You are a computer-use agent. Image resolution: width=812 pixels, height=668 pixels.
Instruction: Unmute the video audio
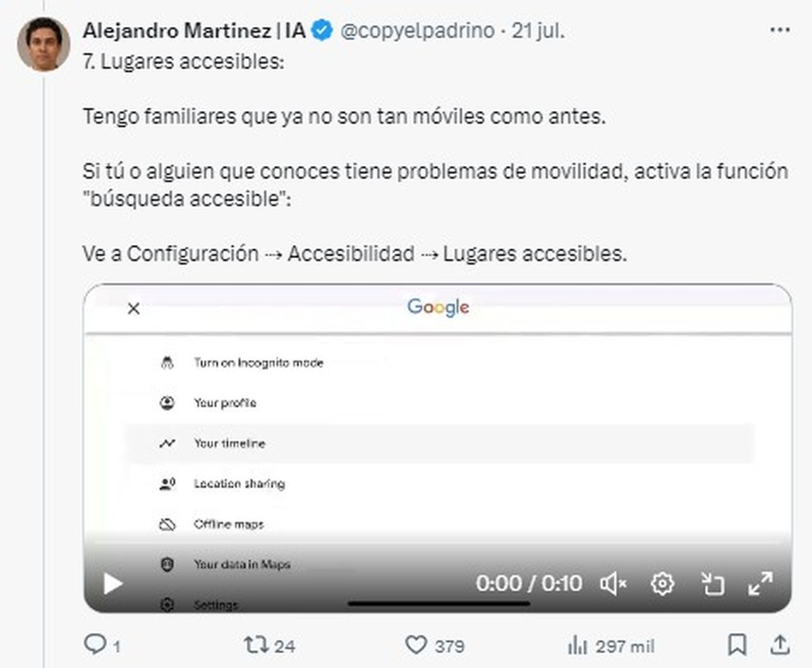[x=612, y=582]
